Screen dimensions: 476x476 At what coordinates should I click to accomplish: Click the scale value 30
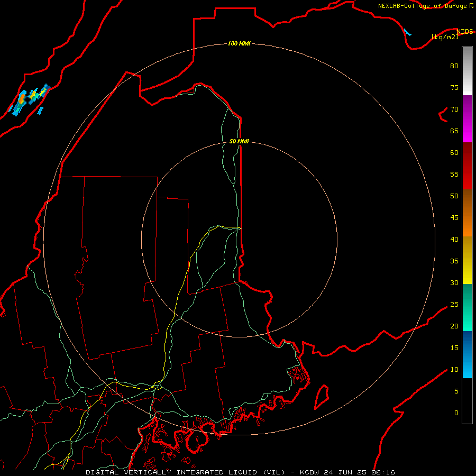click(454, 282)
